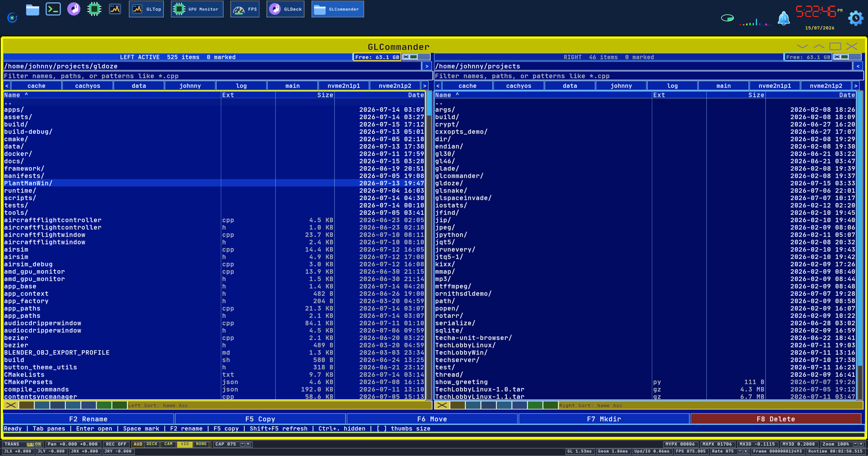Launch the FPS gauge app
This screenshot has width=868, height=456.
(x=245, y=9)
